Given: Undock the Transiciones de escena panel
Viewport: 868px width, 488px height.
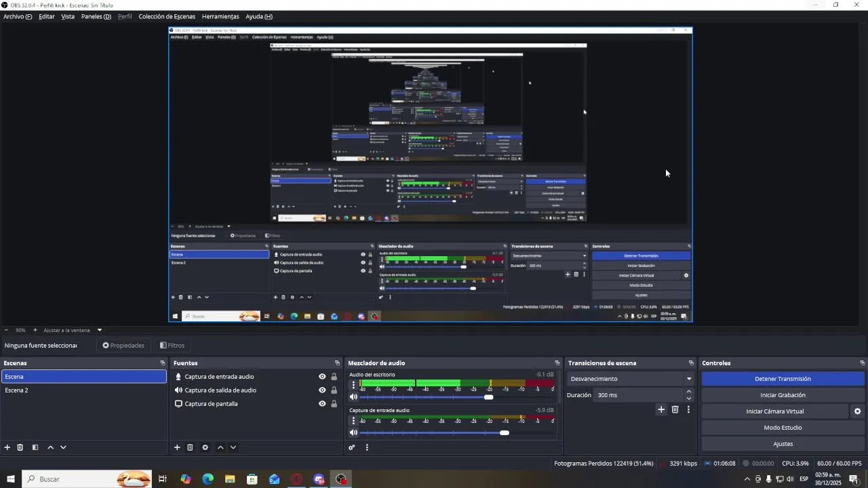Looking at the screenshot, I should pos(691,363).
